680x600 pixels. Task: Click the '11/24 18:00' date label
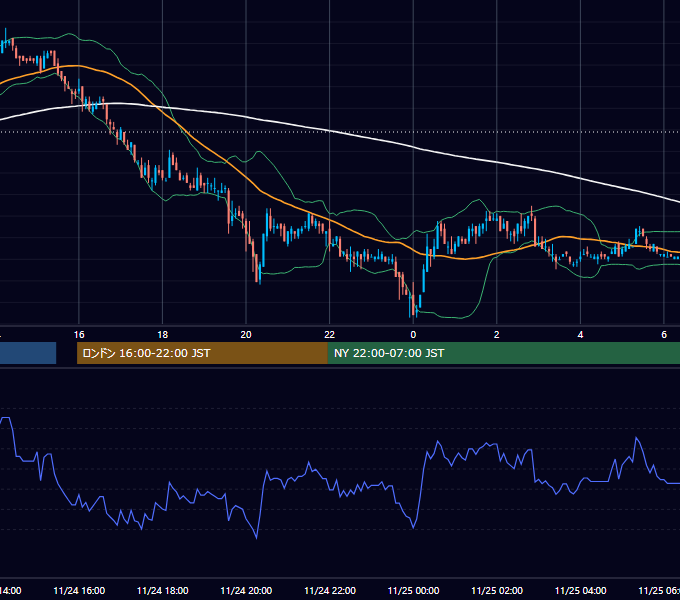click(x=163, y=590)
